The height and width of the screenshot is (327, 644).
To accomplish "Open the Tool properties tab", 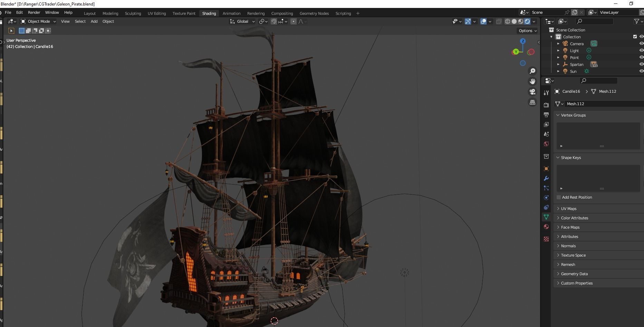I will (546, 93).
